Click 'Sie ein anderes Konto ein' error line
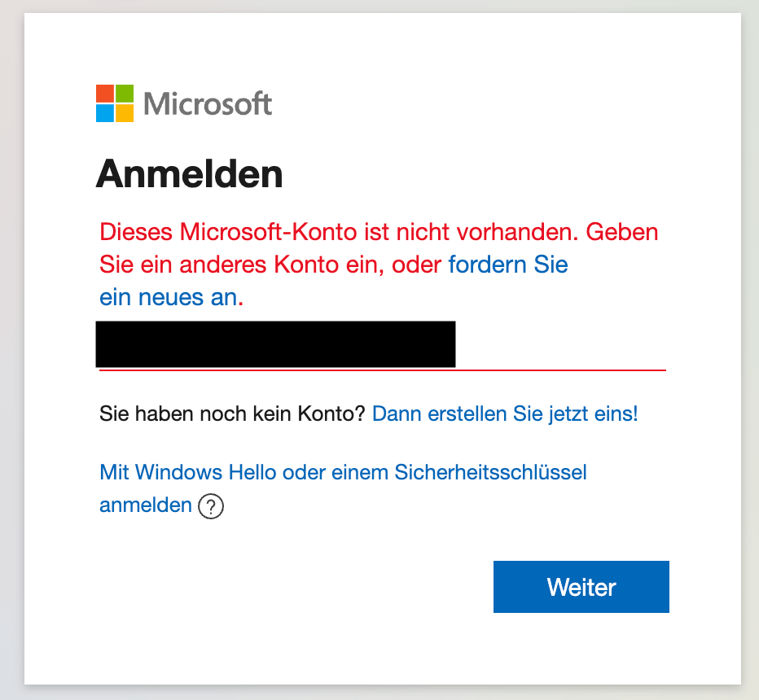 pyautogui.click(x=242, y=265)
